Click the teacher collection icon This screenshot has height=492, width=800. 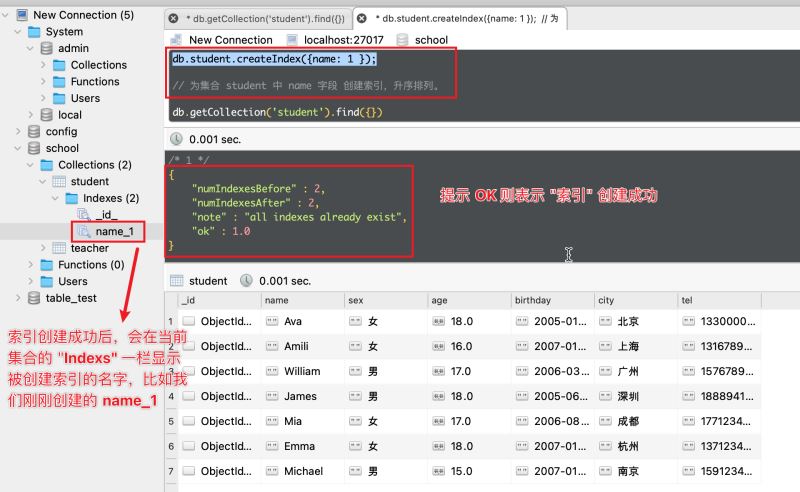pos(59,248)
